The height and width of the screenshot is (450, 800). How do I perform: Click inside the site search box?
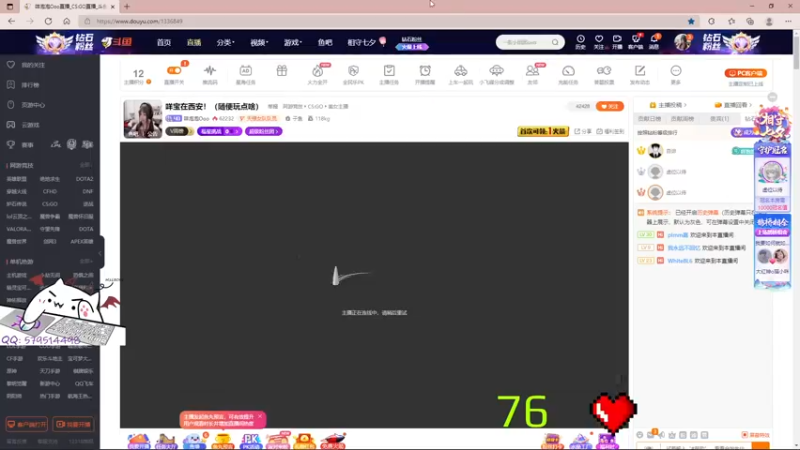coord(524,42)
